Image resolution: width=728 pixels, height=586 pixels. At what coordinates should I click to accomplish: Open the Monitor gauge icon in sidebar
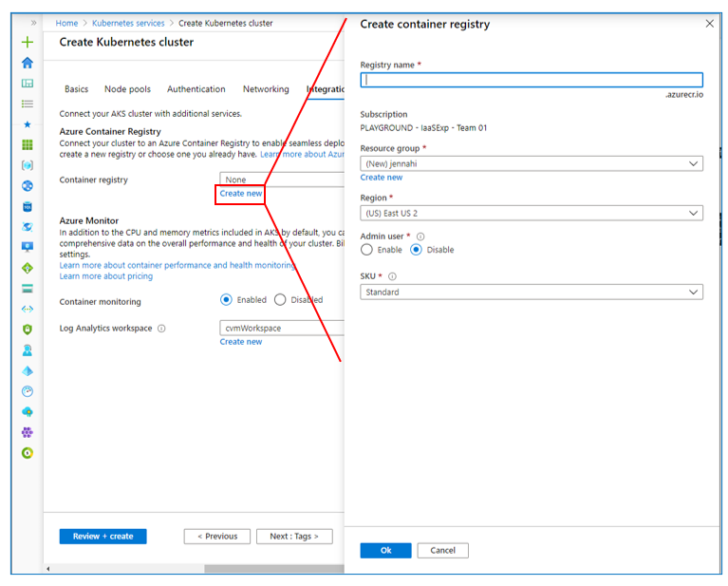coord(28,391)
